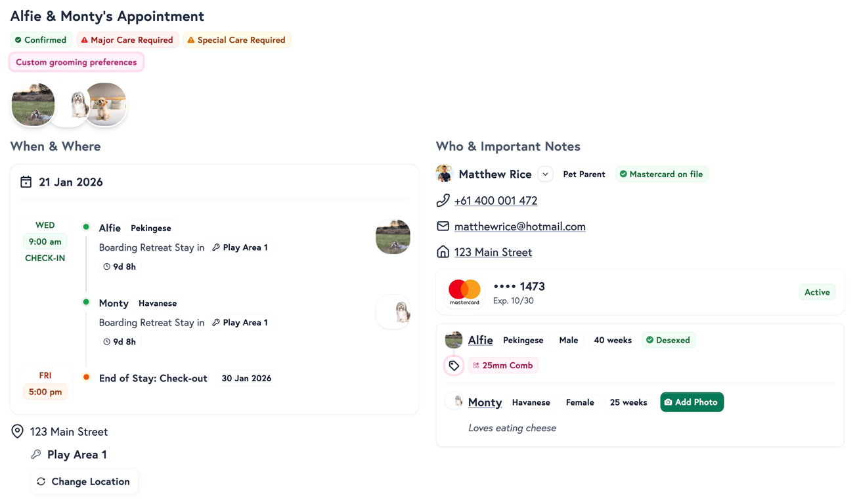This screenshot has width=859, height=504.
Task: Click the Desexed badge on Alfie's profile
Action: (x=669, y=340)
